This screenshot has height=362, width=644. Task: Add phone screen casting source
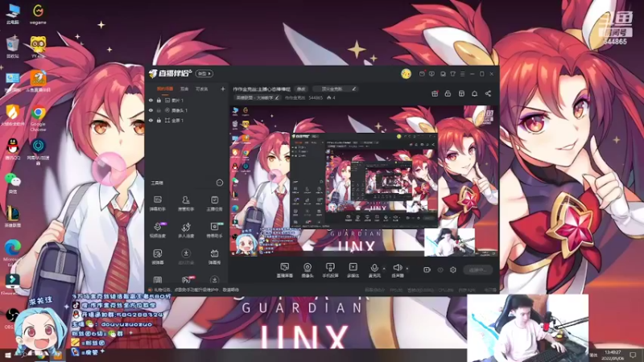click(x=330, y=270)
